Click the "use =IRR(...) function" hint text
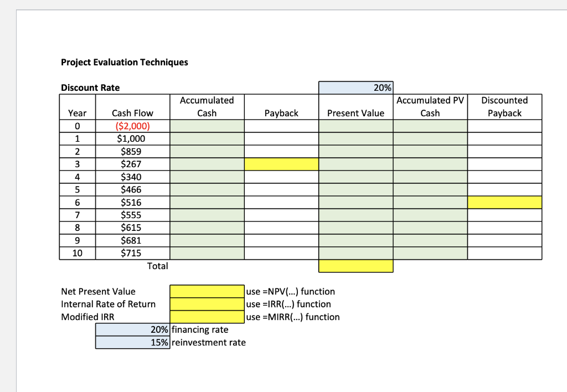Viewport: 567px width, 392px height. click(x=288, y=304)
